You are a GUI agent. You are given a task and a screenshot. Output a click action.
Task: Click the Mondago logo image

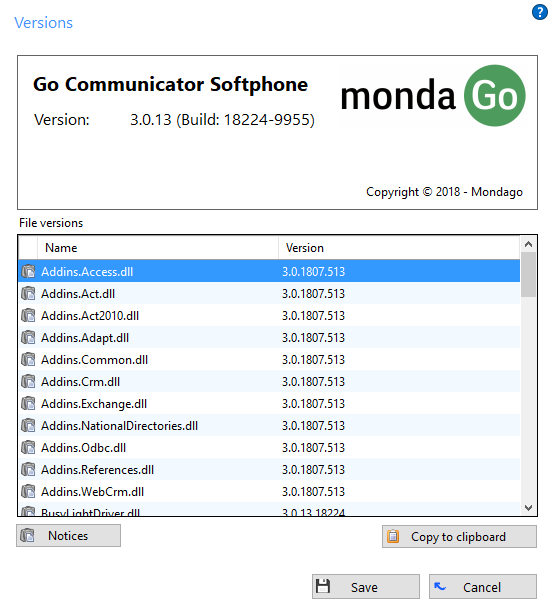[433, 95]
